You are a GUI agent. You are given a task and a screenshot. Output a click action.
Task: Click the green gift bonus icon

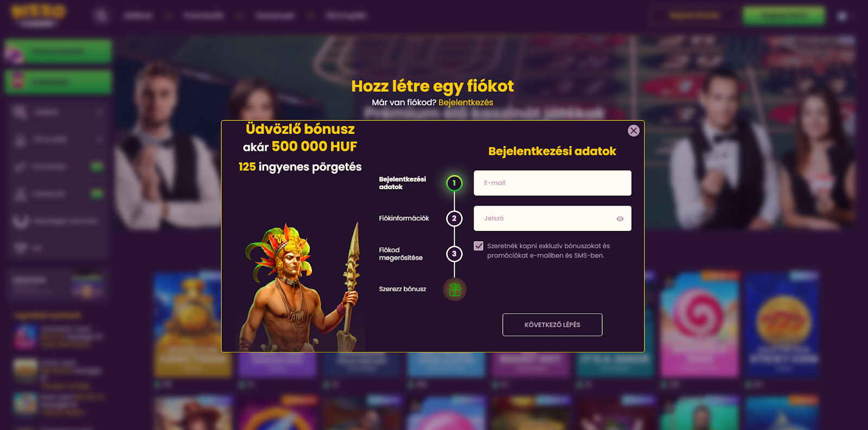click(x=455, y=290)
